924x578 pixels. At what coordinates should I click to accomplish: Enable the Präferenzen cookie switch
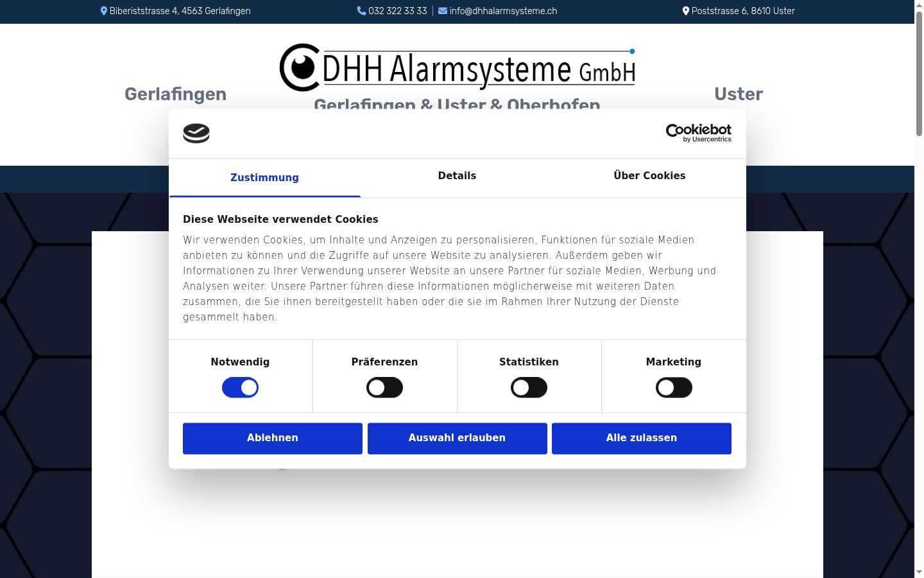pos(384,388)
